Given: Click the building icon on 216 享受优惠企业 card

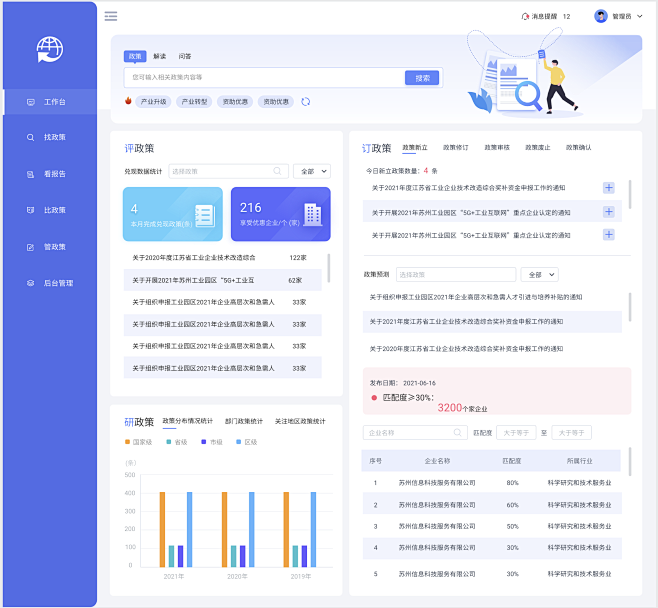Looking at the screenshot, I should click(313, 214).
